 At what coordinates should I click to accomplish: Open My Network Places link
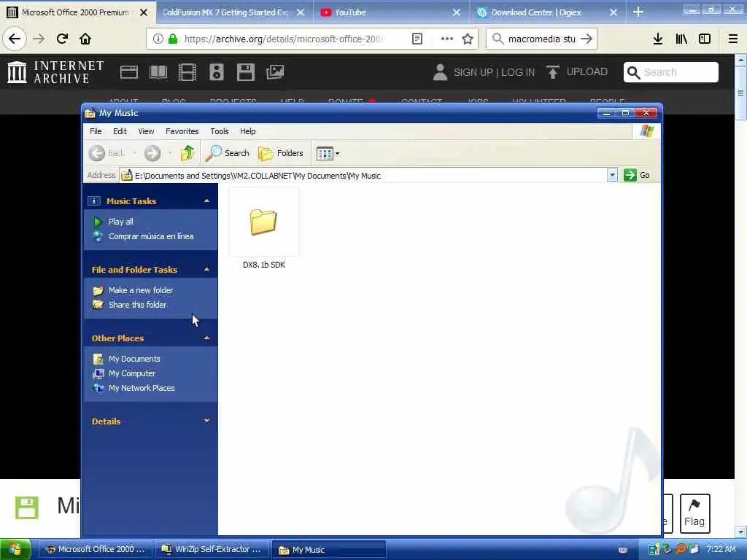(x=142, y=388)
